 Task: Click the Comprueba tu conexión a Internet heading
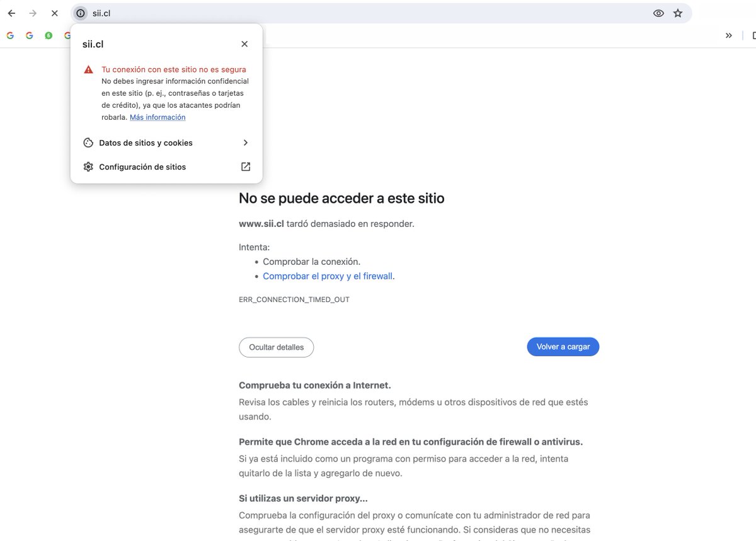(315, 385)
